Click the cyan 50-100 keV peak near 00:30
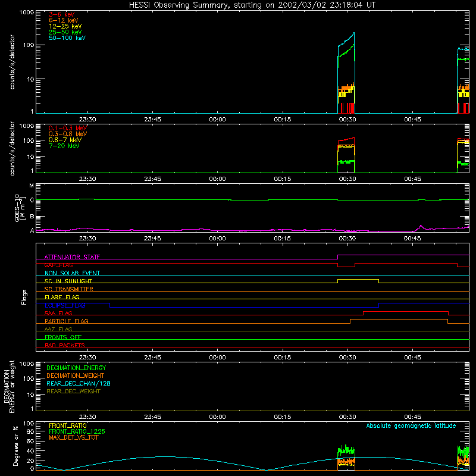Viewport: 476px width, 476px height. [x=353, y=33]
